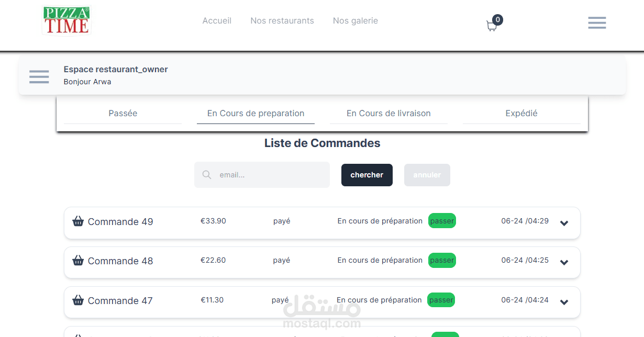Click payé status on Commande 47

(x=280, y=300)
